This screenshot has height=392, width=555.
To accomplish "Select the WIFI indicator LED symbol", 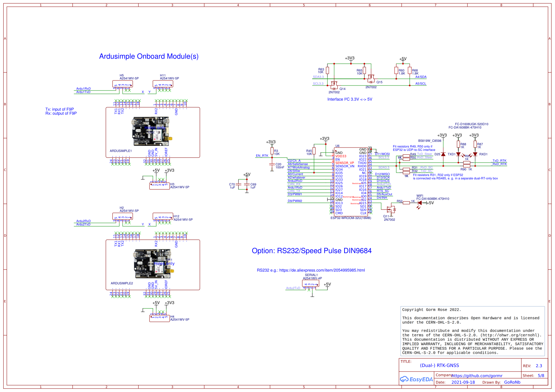I will pyautogui.click(x=420, y=203).
